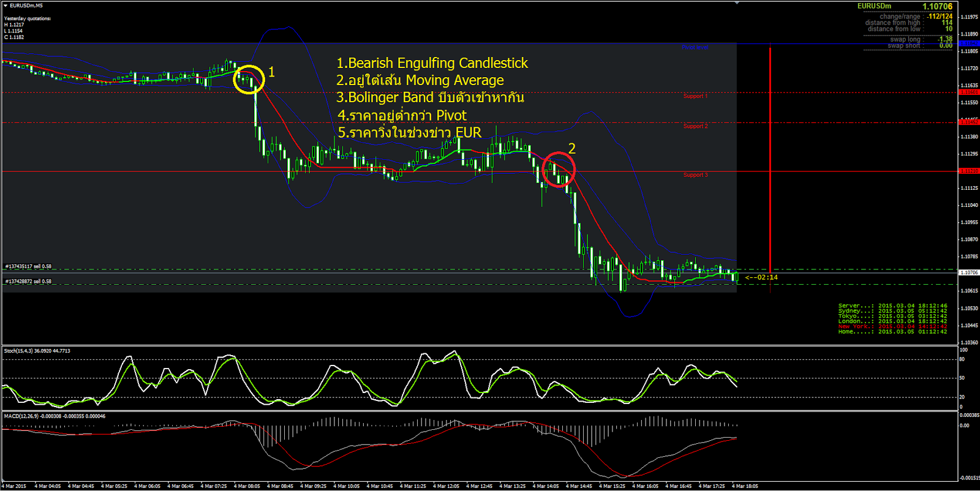Click the London time row in clock list

(892, 321)
